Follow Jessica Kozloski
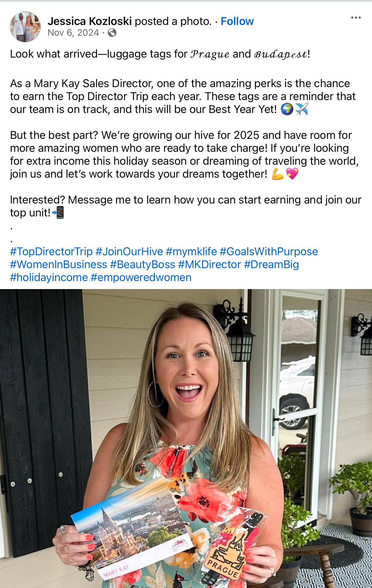Image resolution: width=372 pixels, height=588 pixels. (237, 21)
